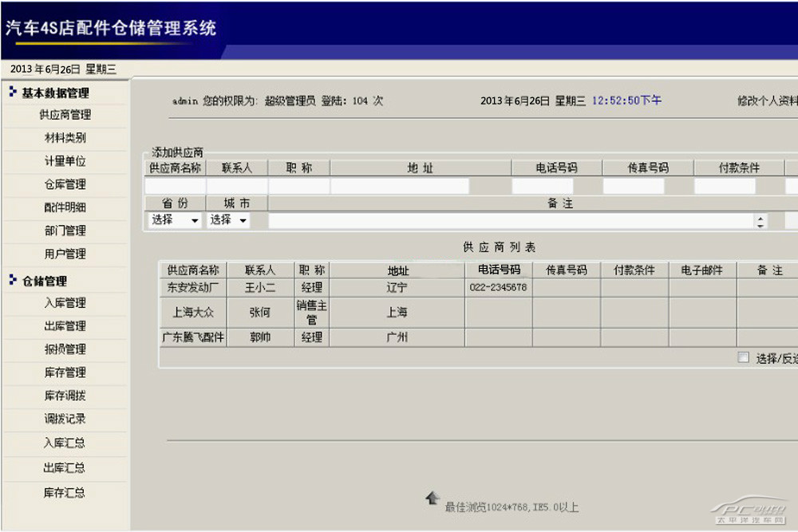Click the up arrow icon at page bottom
The height and width of the screenshot is (532, 798).
click(x=433, y=499)
